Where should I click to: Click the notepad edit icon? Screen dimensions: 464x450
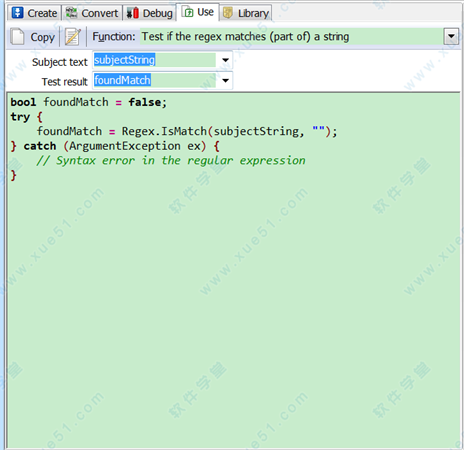tap(73, 37)
